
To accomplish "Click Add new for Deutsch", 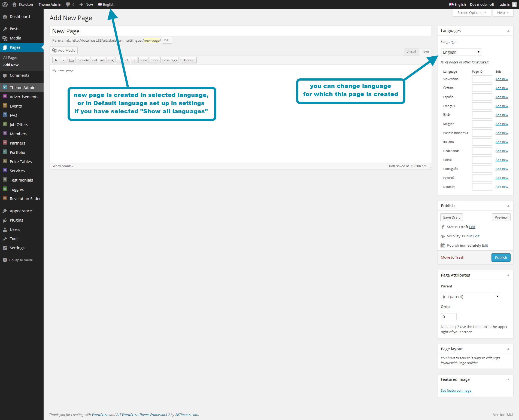I will (x=502, y=187).
